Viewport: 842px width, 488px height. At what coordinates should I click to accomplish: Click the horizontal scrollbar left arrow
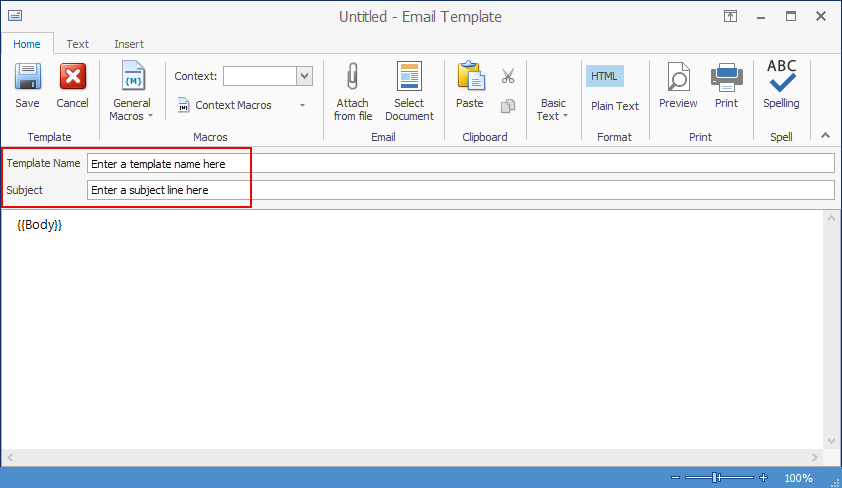pyautogui.click(x=10, y=457)
